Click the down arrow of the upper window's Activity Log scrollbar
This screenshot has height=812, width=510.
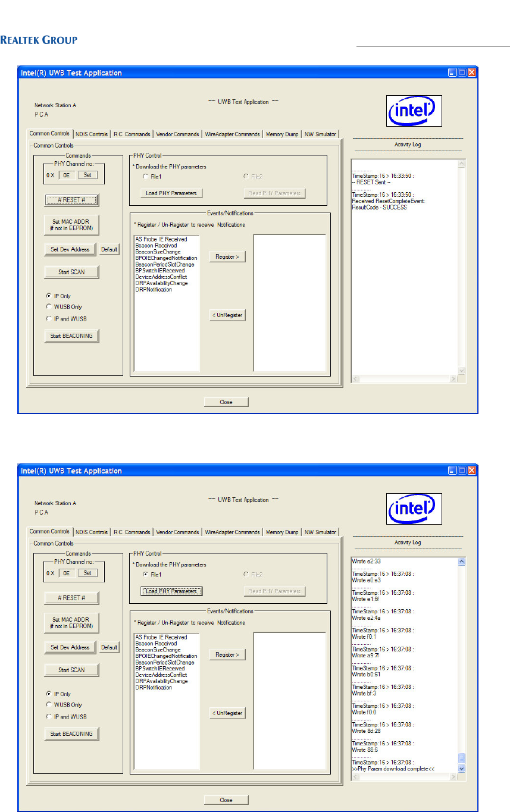[461, 371]
